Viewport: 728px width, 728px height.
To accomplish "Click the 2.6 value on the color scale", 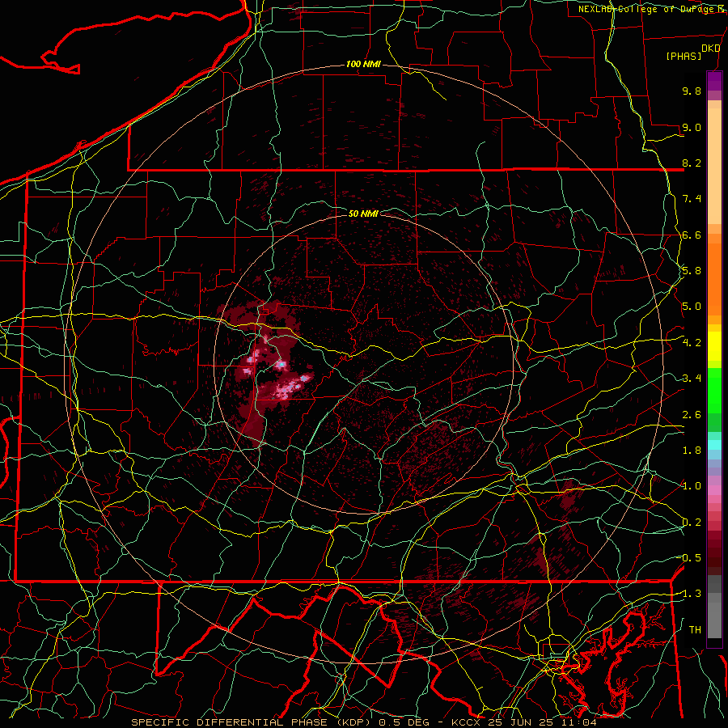I will pyautogui.click(x=692, y=415).
